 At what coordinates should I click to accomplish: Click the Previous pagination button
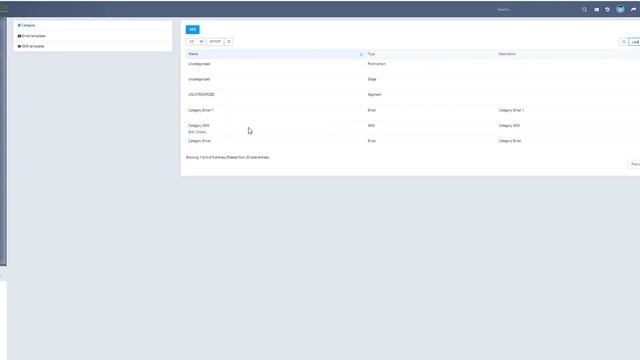click(x=634, y=164)
